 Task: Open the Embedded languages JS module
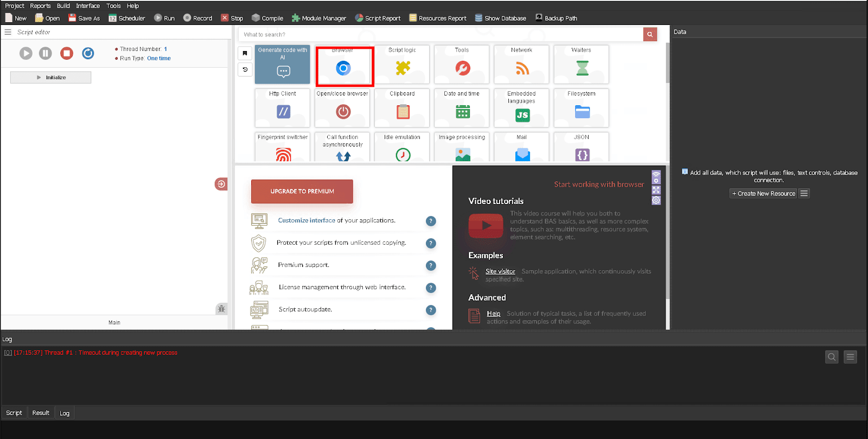coord(521,108)
